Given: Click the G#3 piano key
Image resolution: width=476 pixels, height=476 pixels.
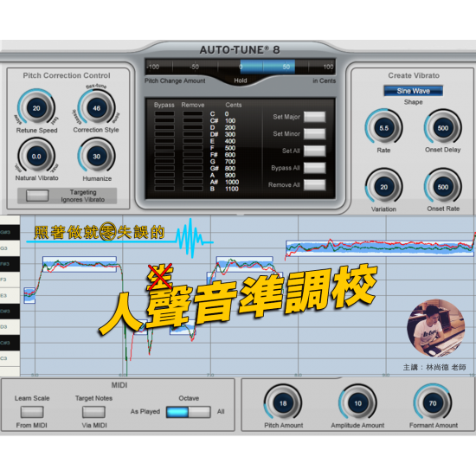Looking at the screenshot, I should pyautogui.click(x=10, y=232).
